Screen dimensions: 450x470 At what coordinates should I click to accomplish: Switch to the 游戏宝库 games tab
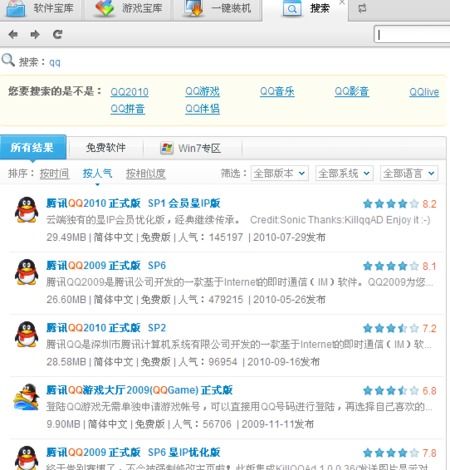coord(129,9)
